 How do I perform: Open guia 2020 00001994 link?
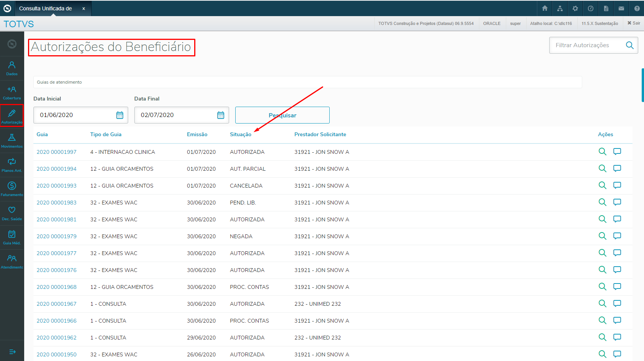coord(56,169)
